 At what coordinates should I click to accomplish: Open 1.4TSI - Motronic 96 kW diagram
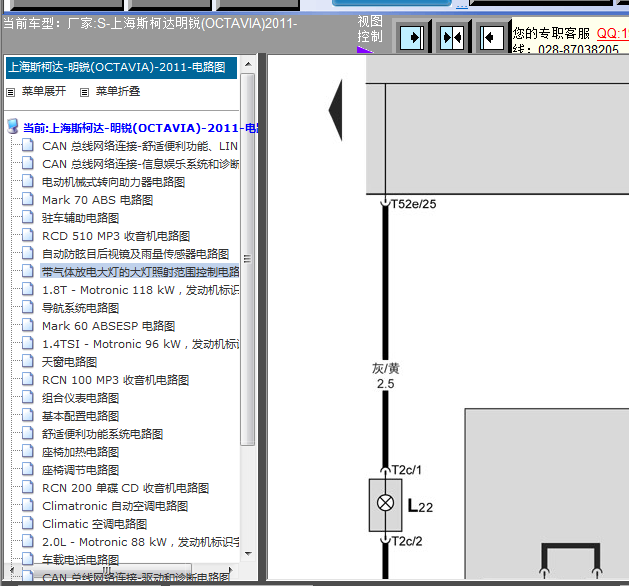141,344
